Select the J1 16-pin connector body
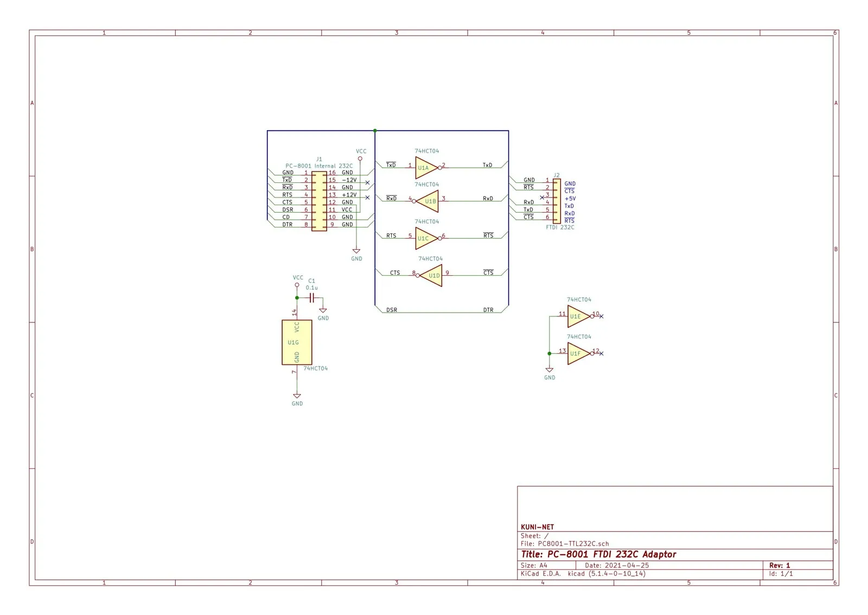Viewport: 868px width, 615px height. 319,201
